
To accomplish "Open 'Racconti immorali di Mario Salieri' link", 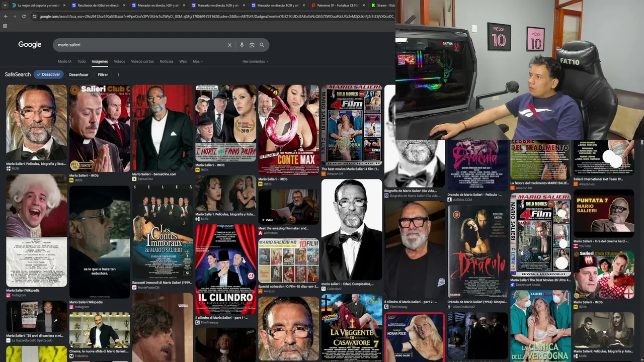I will click(x=162, y=283).
